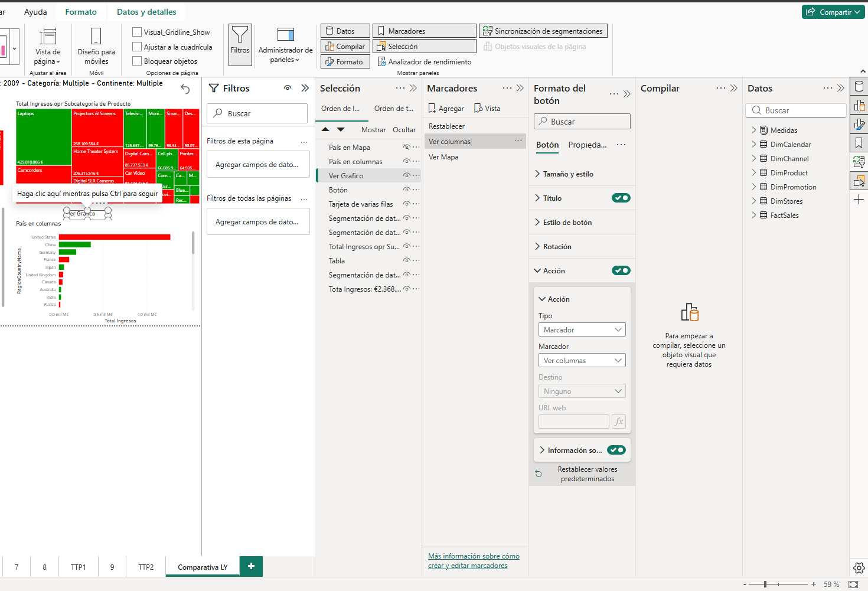Open Diseño para móviles layout view
The width and height of the screenshot is (868, 591).
point(96,46)
